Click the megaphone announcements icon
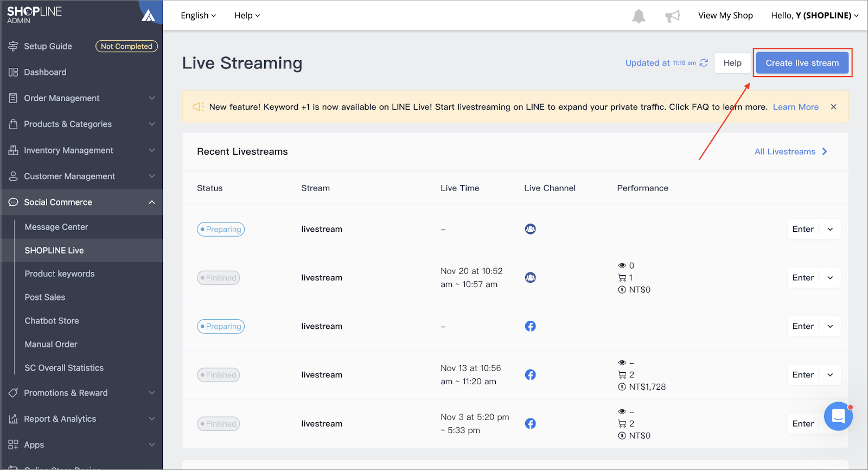This screenshot has width=868, height=470. (673, 16)
